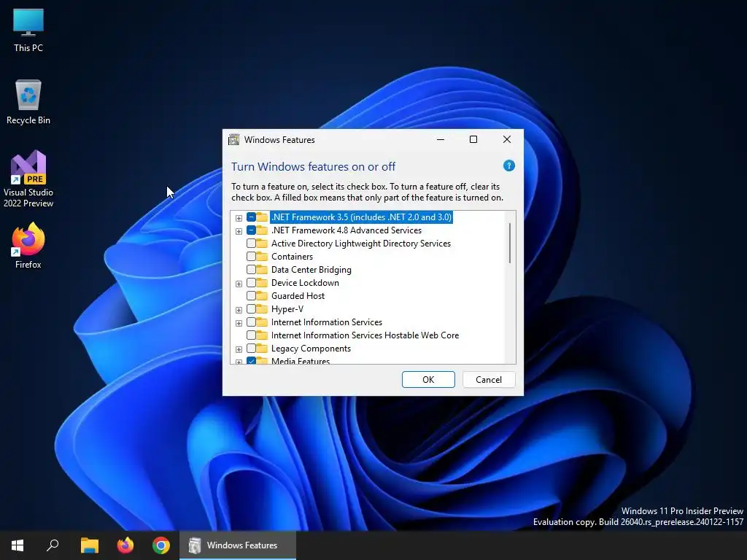Toggle the .NET Framework 3.5 checkbox
Viewport: 747px width, 560px height.
251,217
